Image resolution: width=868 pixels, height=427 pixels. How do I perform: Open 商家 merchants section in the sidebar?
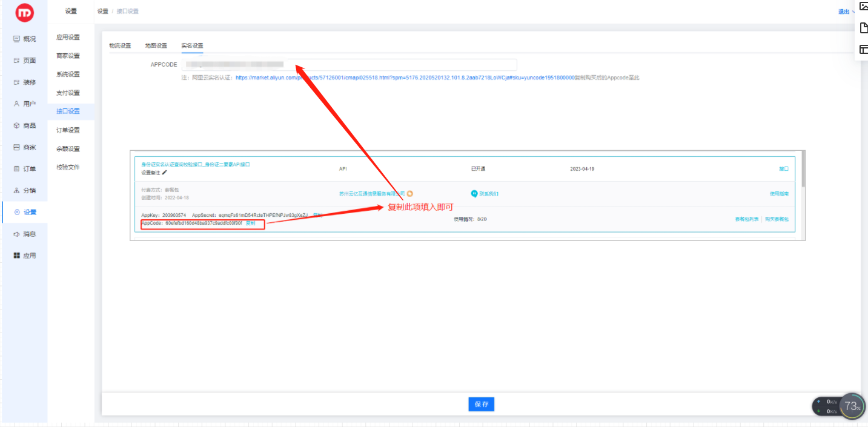pos(25,147)
